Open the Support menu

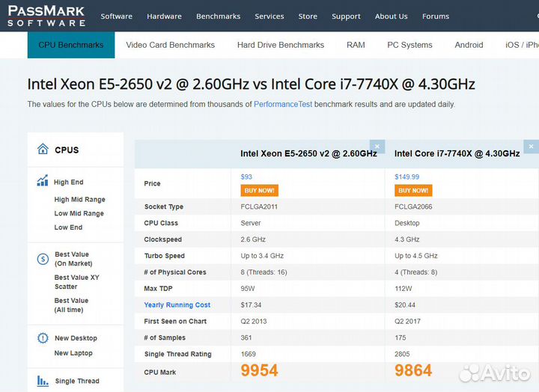pos(346,16)
